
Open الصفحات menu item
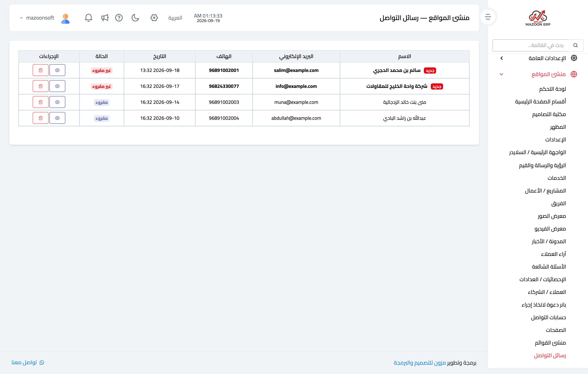[x=556, y=330]
